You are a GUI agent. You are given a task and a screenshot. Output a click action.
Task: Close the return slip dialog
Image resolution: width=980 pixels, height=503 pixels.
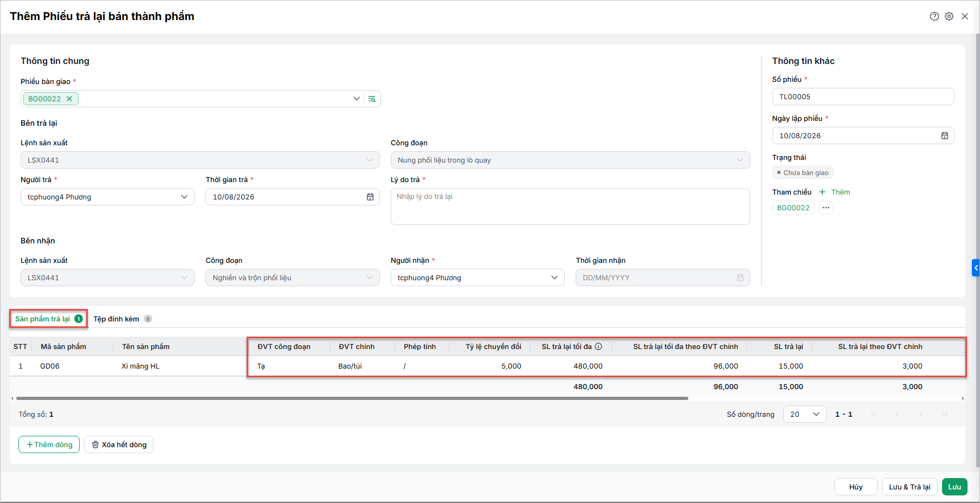[x=965, y=16]
